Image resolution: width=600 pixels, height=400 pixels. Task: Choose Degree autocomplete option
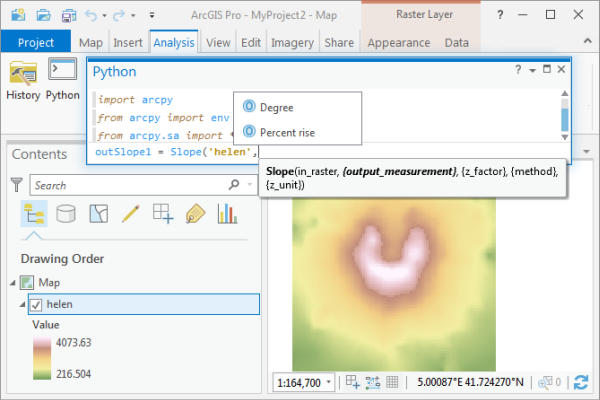[276, 107]
